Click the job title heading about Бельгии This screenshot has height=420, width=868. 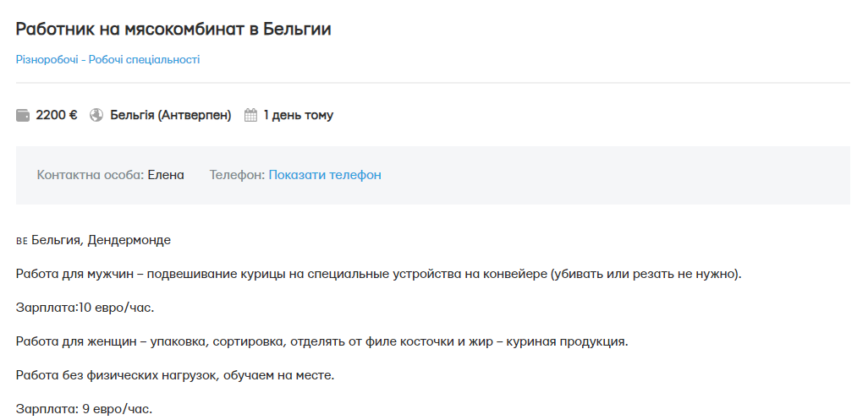173,29
